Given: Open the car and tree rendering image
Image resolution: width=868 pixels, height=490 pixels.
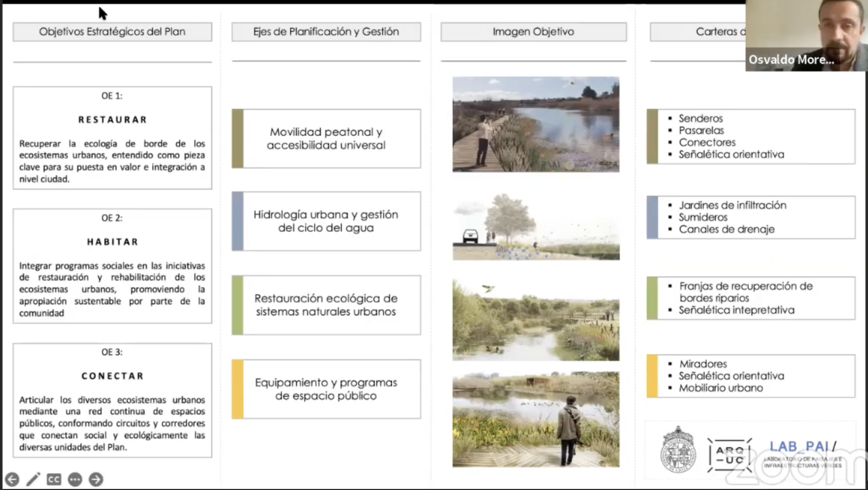Looking at the screenshot, I should 535,227.
